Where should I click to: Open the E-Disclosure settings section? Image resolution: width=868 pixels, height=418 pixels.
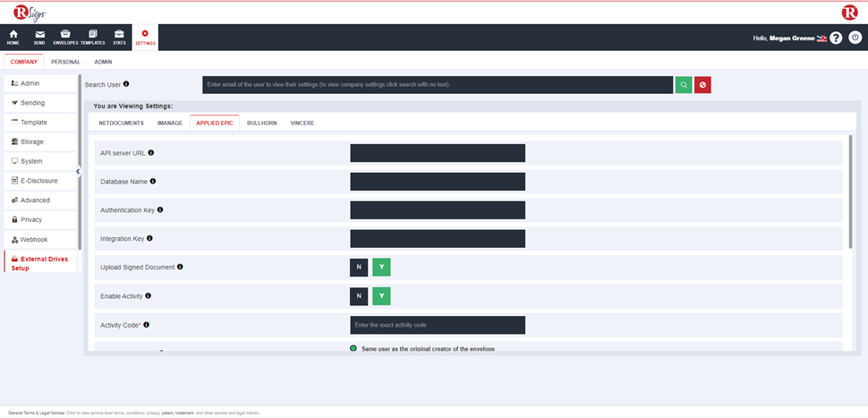(x=38, y=181)
